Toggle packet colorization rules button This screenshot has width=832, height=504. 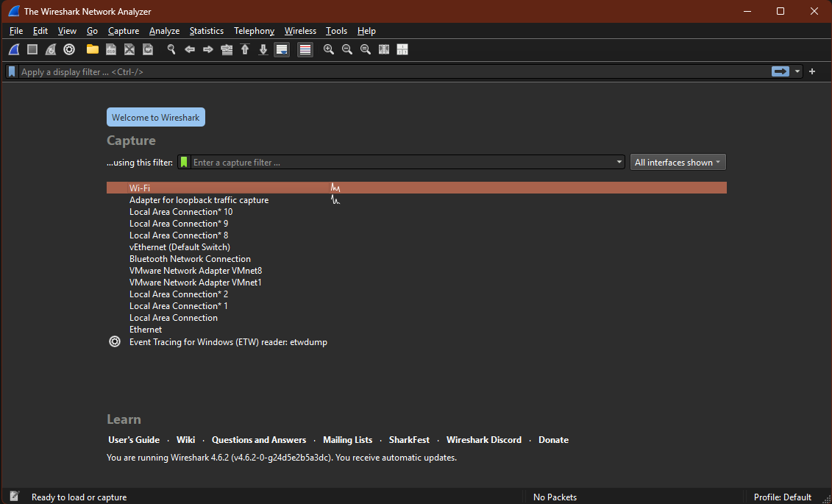click(305, 49)
